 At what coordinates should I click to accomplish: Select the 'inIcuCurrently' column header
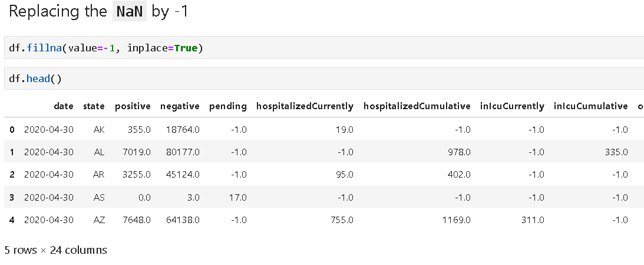[x=512, y=106]
